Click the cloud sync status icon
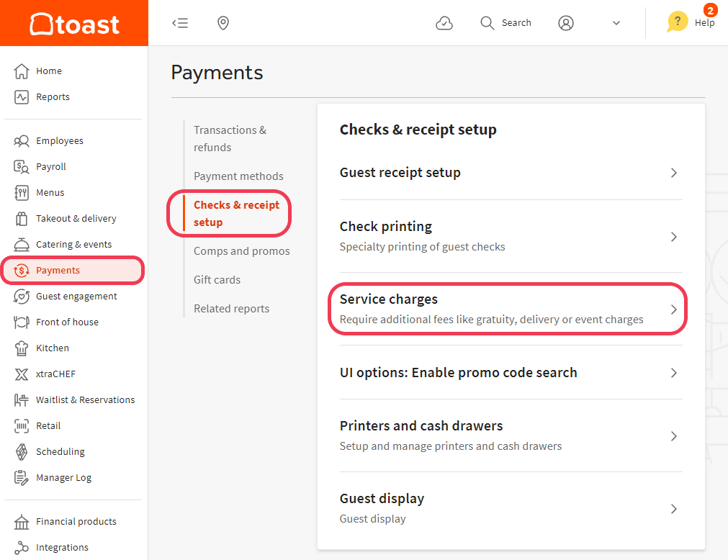 click(444, 23)
